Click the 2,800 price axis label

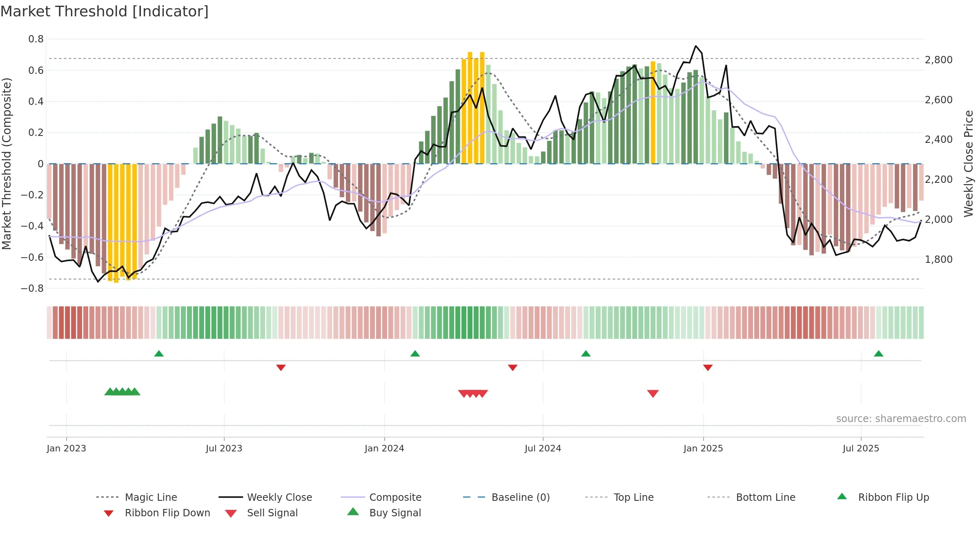pyautogui.click(x=939, y=60)
